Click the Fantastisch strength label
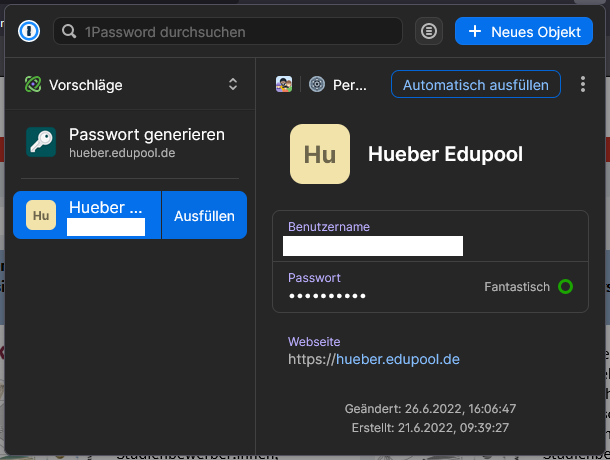The width and height of the screenshot is (610, 460). [517, 287]
